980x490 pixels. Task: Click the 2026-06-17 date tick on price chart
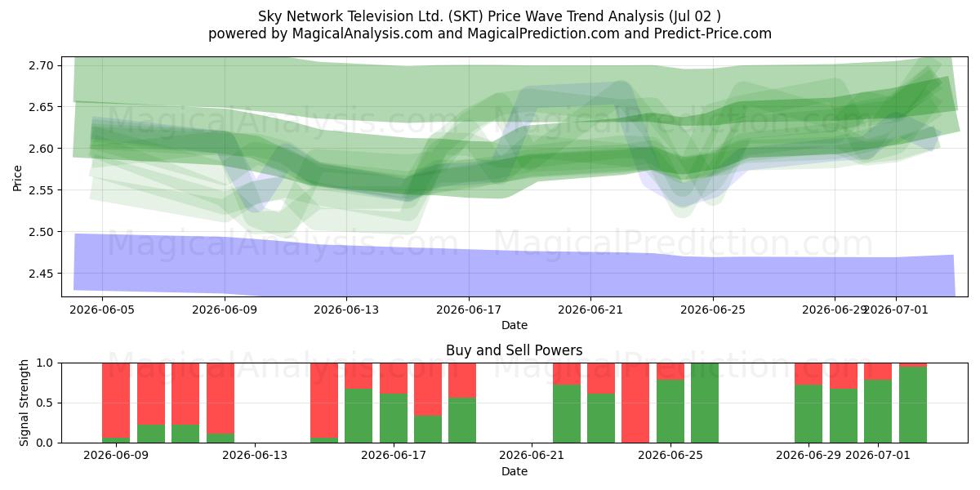469,310
